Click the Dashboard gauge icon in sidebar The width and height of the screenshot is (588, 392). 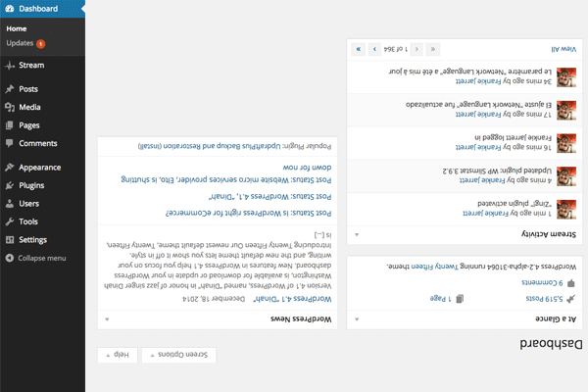10,9
